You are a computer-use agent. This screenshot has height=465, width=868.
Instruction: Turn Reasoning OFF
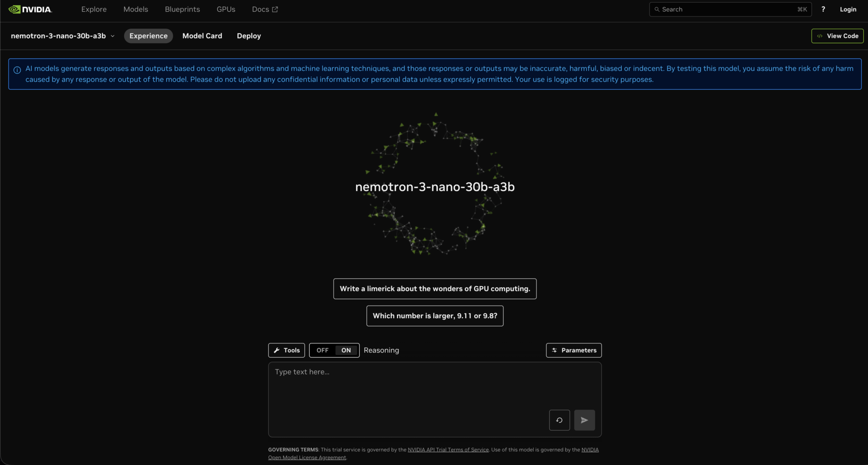(322, 350)
